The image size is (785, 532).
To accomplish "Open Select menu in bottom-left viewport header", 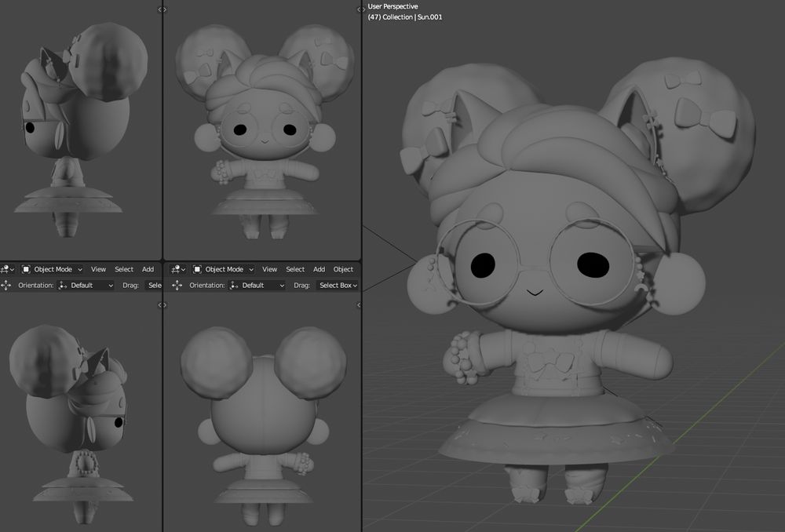I will 124,269.
